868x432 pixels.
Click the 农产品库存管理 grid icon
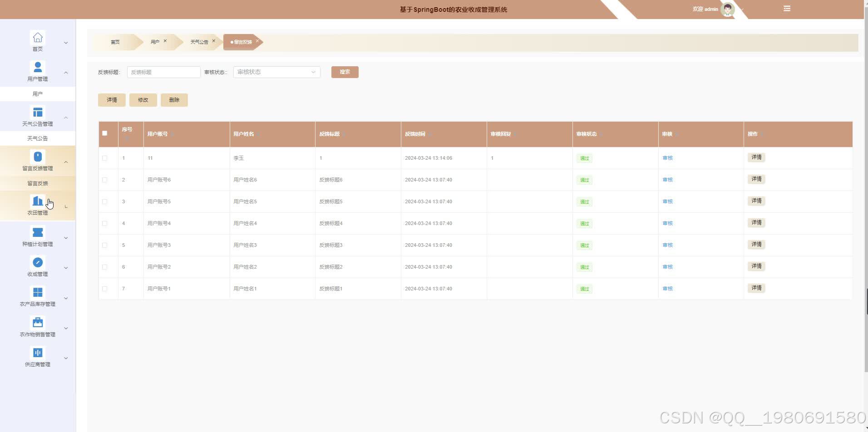pyautogui.click(x=38, y=292)
